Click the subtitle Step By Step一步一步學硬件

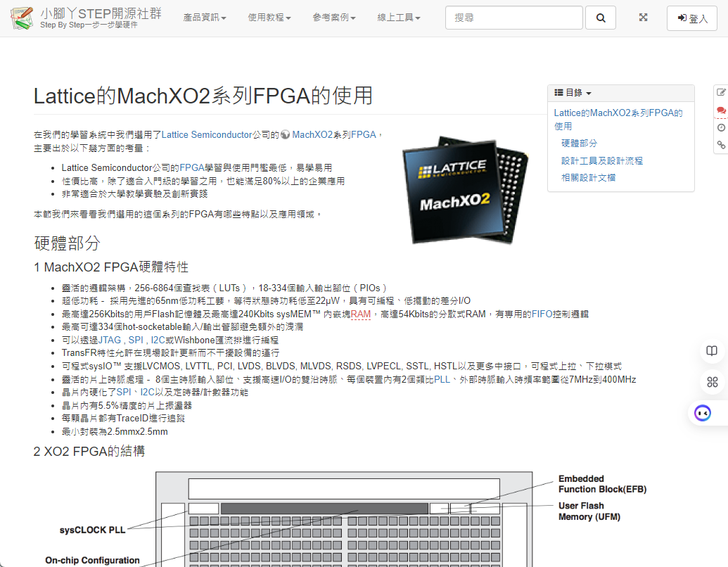89,25
